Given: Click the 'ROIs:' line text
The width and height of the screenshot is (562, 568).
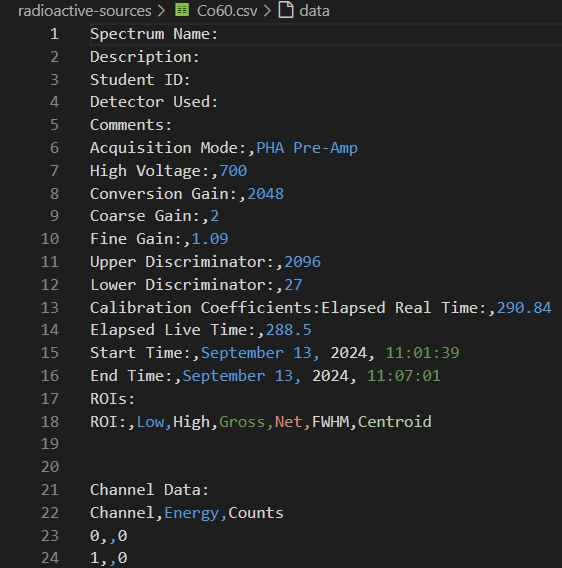Looking at the screenshot, I should pos(112,399).
